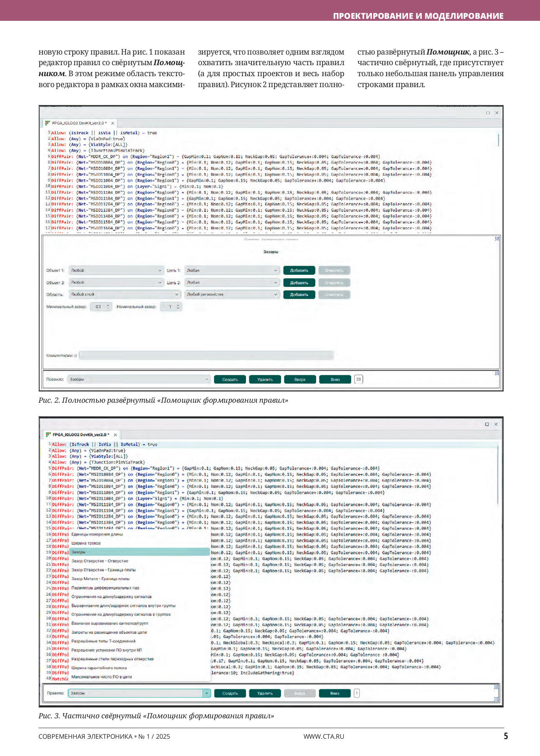Screen dimensions: 540x756
Task: Click the Комментарии text input field
Action: click(x=206, y=356)
